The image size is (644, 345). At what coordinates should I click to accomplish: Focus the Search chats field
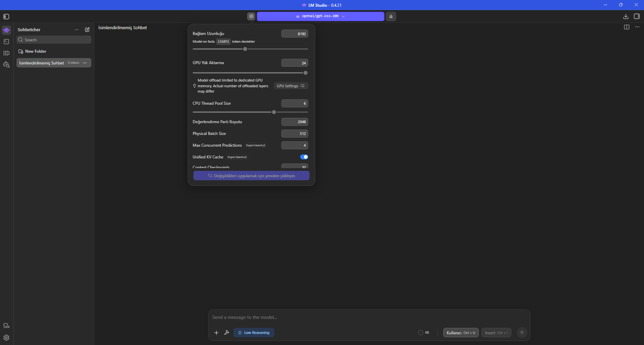tap(54, 40)
